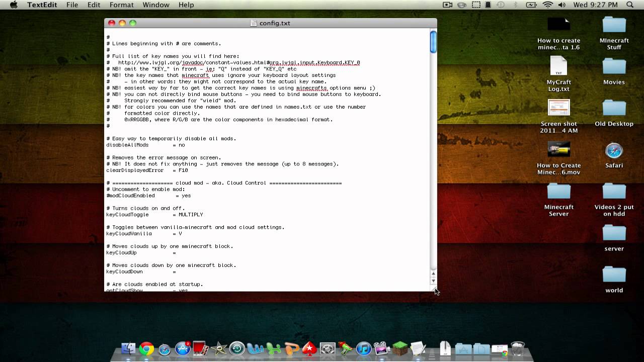Click TextEdit paper-and-pen icon in Dock
This screenshot has width=644, height=362.
[418, 348]
